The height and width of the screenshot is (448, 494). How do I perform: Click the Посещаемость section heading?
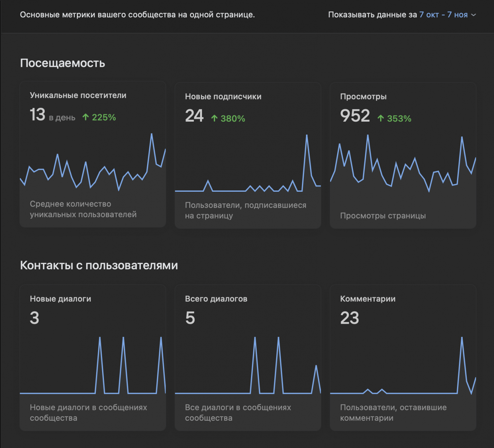pos(62,63)
